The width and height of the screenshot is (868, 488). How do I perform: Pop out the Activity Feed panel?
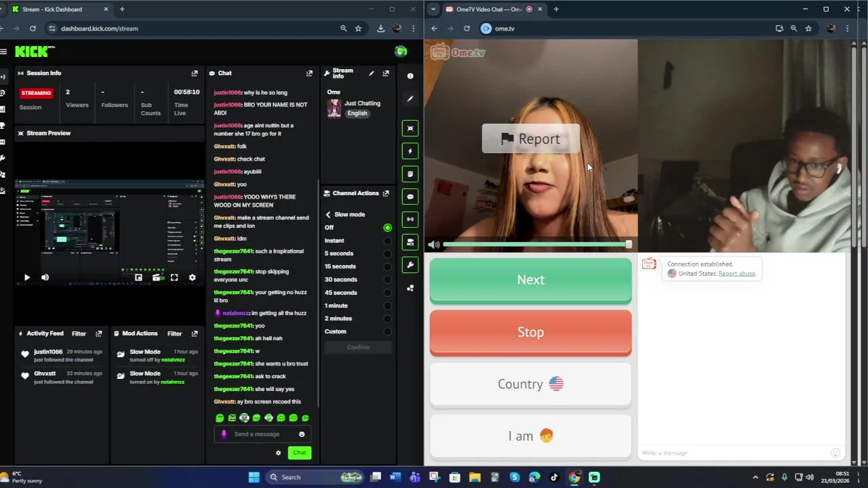[98, 333]
